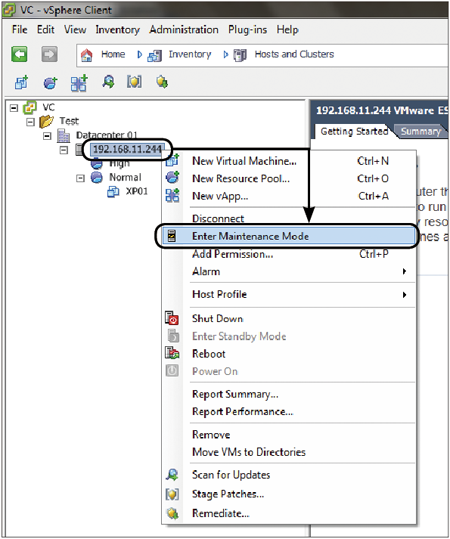Click the green Back navigation arrow

tap(19, 54)
